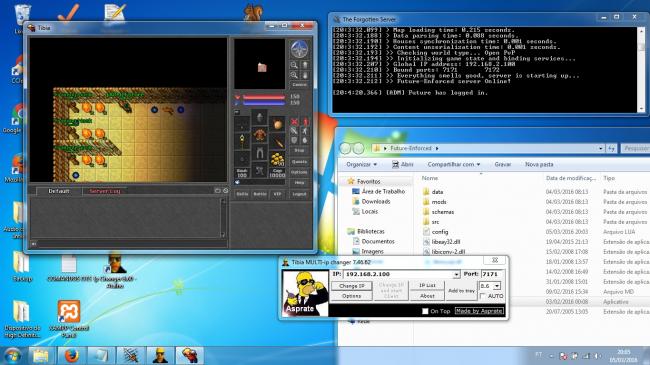Click Abrir in the Explorer toolbar
The width and height of the screenshot is (650, 365).
pyautogui.click(x=403, y=164)
